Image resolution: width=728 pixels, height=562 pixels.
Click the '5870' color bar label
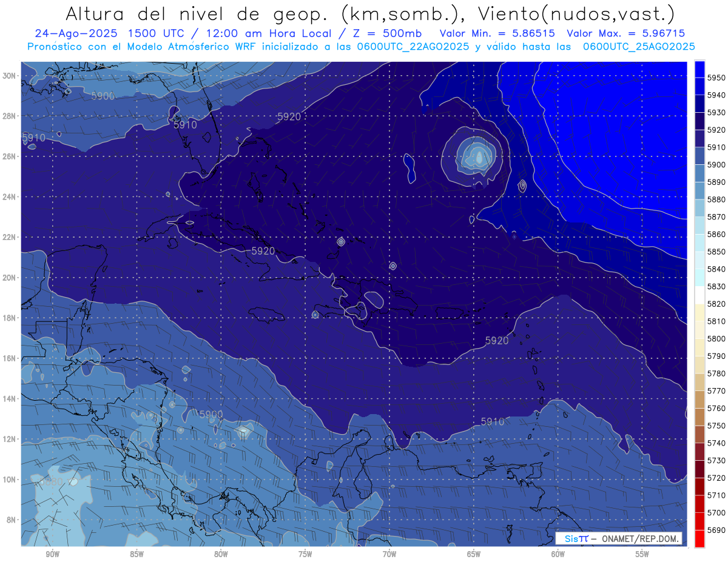click(x=716, y=216)
